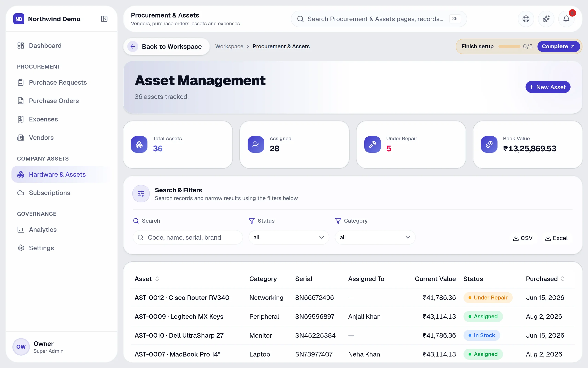Focus the global search field

(379, 19)
